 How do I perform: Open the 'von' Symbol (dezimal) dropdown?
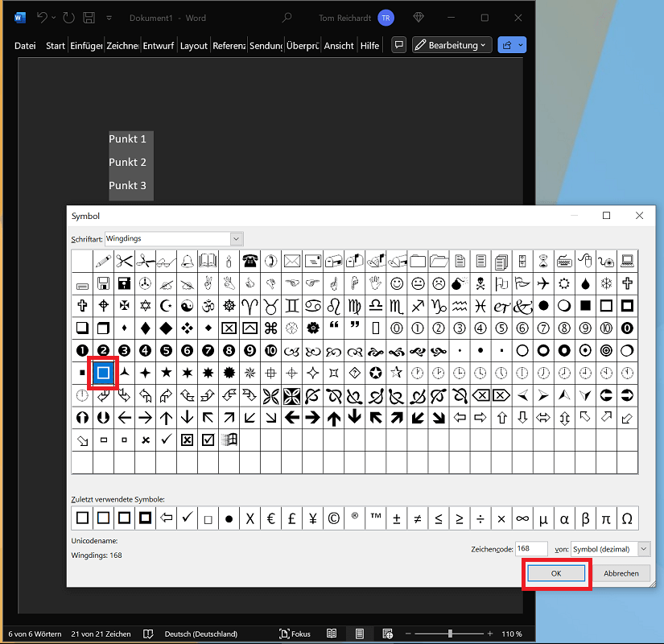coord(644,549)
